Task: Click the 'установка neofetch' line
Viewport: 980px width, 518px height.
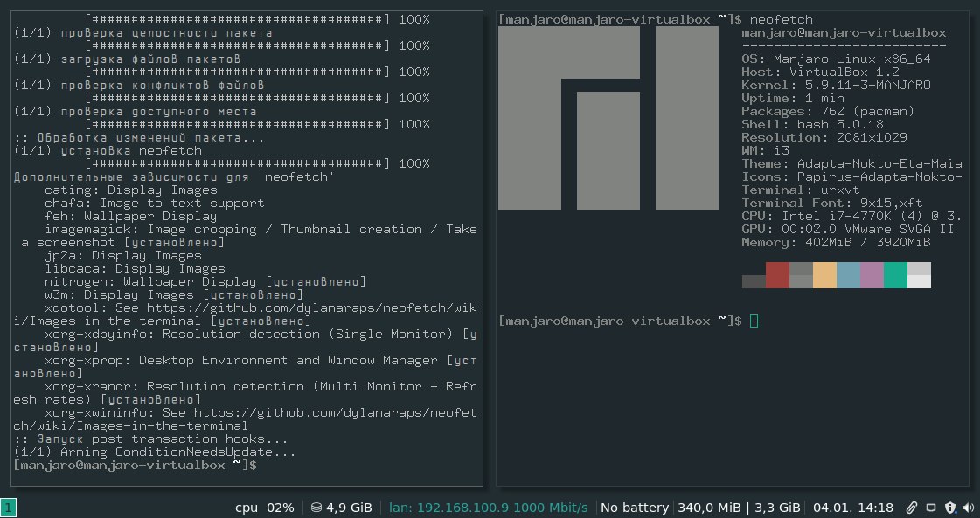Action: coord(108,150)
